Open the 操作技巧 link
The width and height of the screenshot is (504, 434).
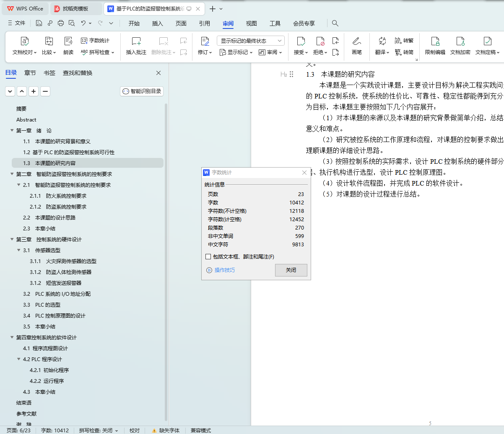pyautogui.click(x=221, y=270)
